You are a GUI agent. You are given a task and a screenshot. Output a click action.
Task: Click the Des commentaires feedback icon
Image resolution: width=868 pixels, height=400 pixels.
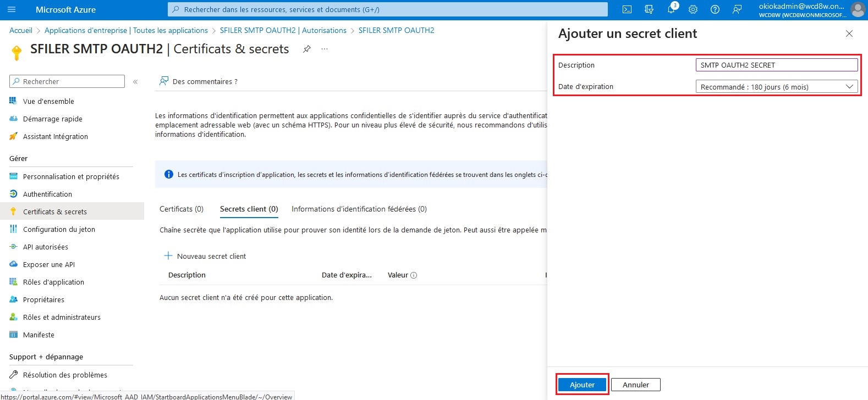pos(164,81)
